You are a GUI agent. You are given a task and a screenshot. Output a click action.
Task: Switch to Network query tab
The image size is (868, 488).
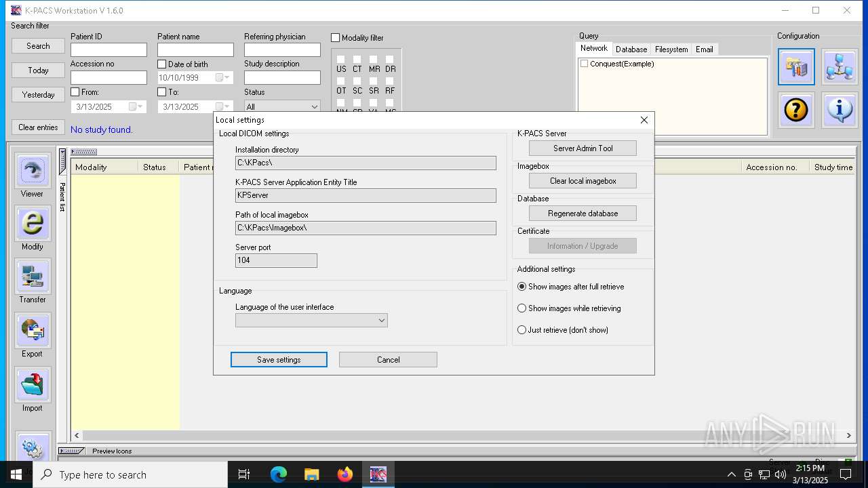pos(594,48)
